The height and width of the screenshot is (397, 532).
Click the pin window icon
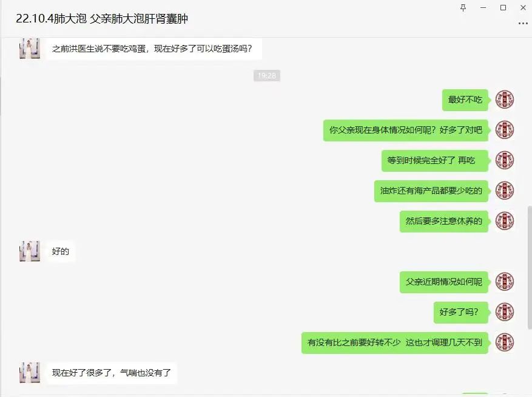[463, 7]
